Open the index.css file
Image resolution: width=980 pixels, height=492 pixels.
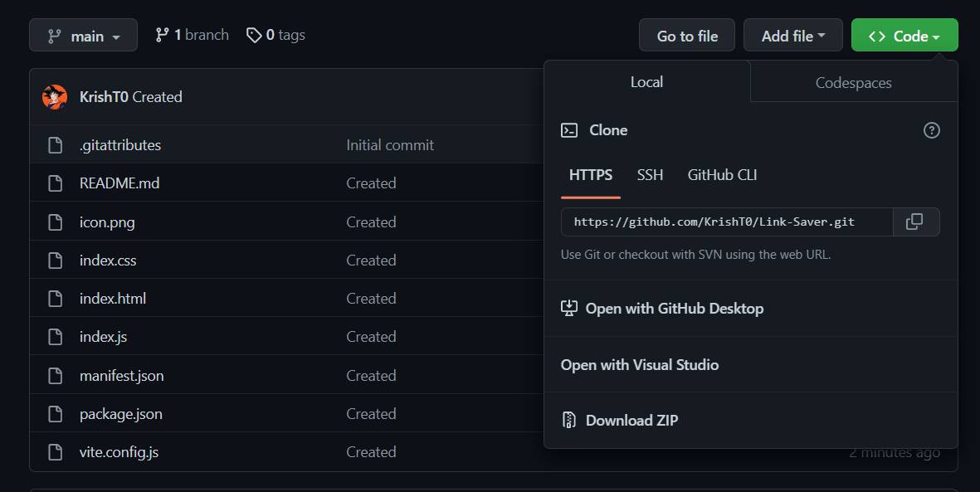click(108, 261)
